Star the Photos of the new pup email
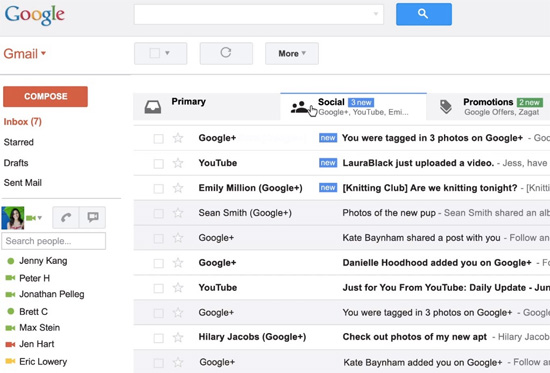The image size is (550, 373). point(178,213)
